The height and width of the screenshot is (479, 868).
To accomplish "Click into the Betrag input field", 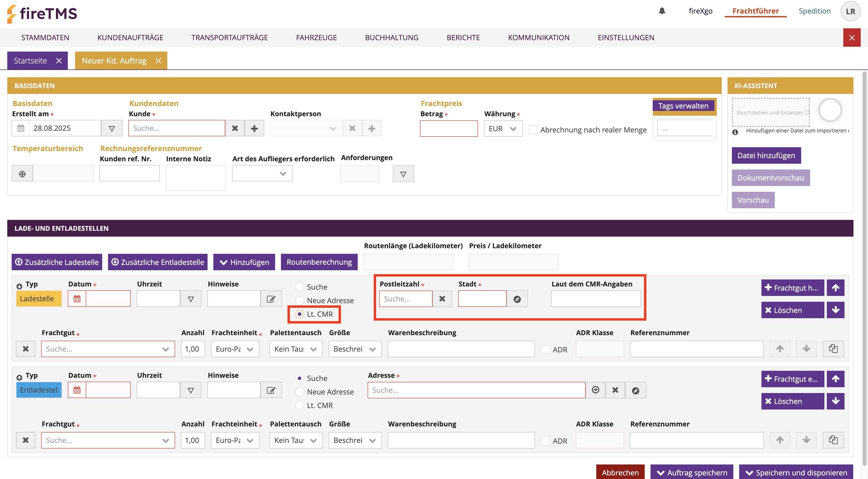I will pyautogui.click(x=449, y=129).
